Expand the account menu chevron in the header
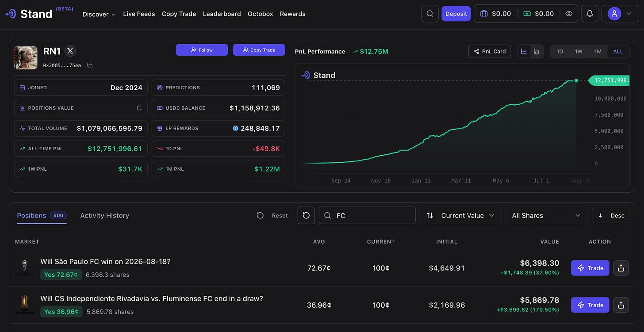 coord(629,14)
